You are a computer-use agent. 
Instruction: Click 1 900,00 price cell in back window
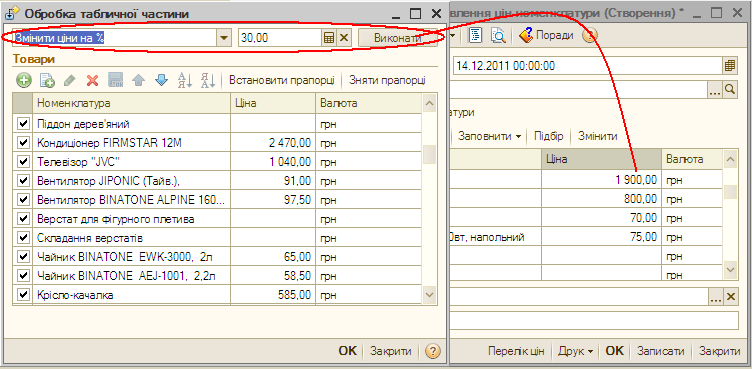[x=601, y=180]
